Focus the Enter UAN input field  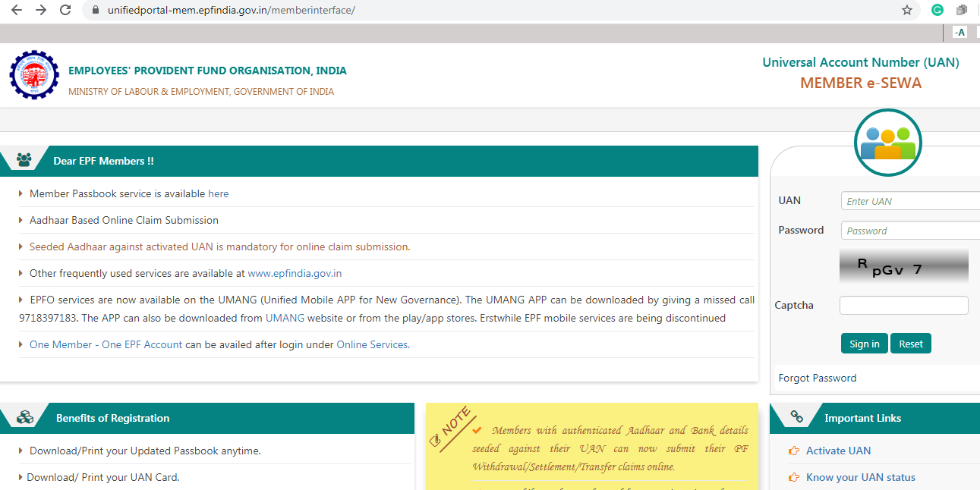[x=910, y=201]
